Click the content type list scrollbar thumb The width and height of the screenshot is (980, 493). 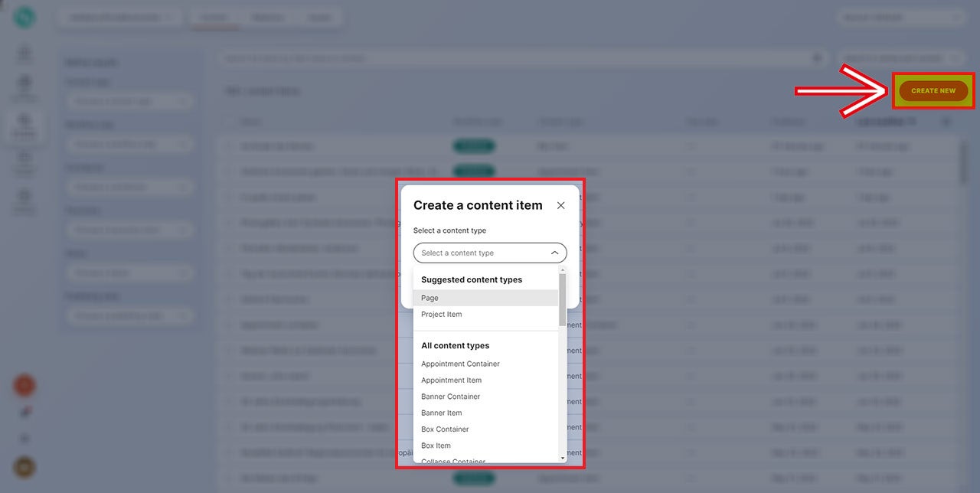point(563,300)
